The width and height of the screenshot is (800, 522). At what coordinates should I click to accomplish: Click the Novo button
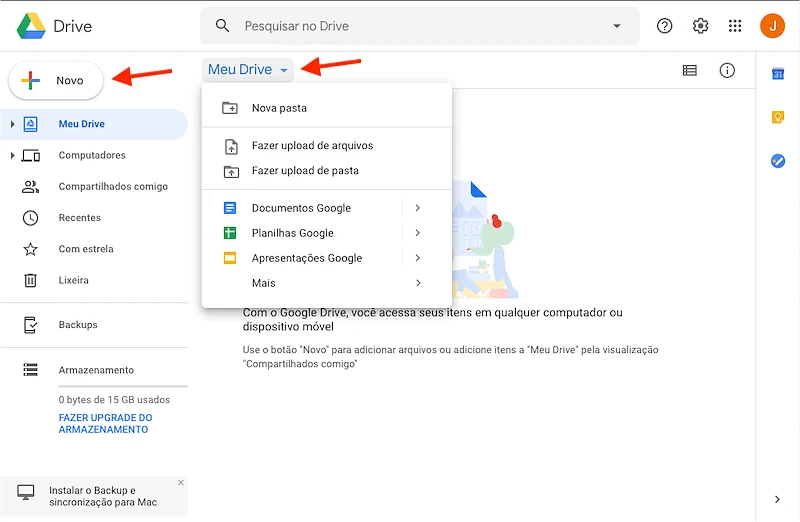(x=56, y=81)
